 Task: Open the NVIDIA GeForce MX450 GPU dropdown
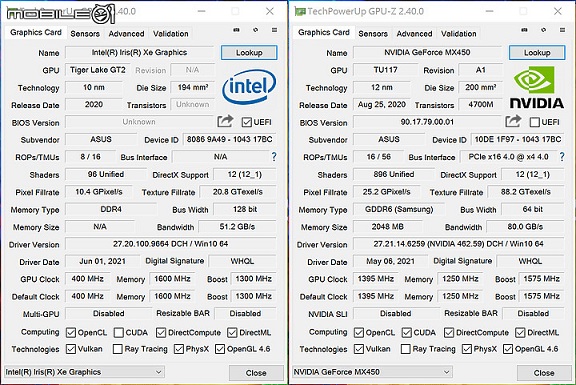(372, 372)
